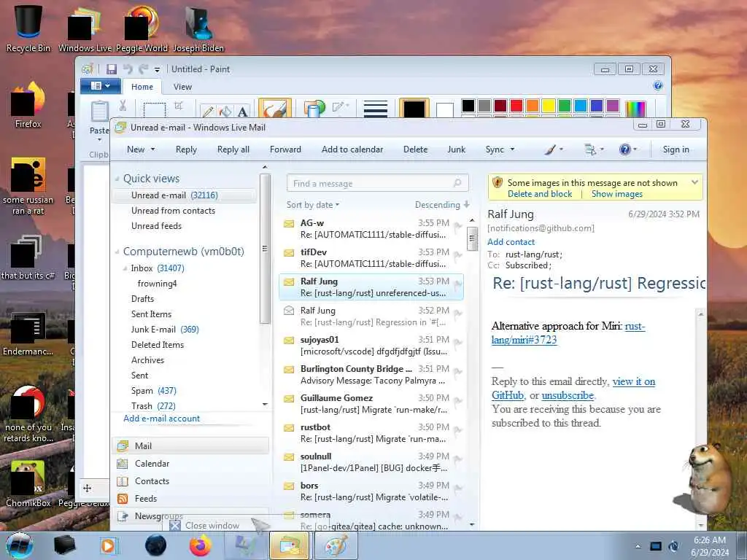Toggle the Descending sort order
747x560 pixels.
442,205
